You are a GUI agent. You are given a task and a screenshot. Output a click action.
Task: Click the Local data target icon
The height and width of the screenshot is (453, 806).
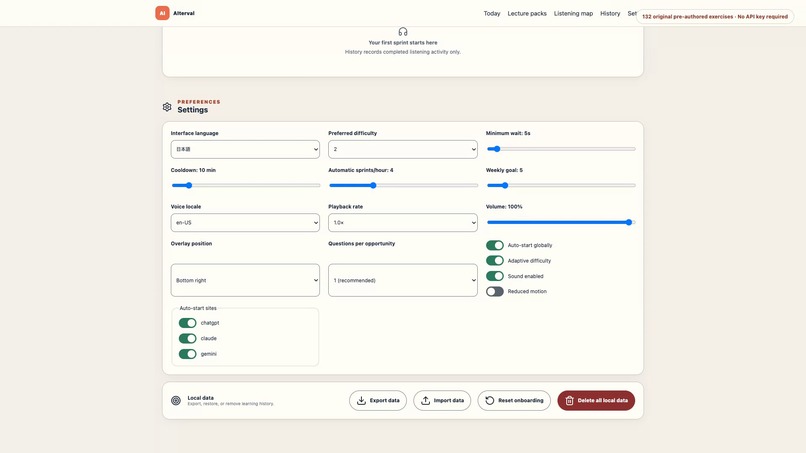(x=176, y=401)
